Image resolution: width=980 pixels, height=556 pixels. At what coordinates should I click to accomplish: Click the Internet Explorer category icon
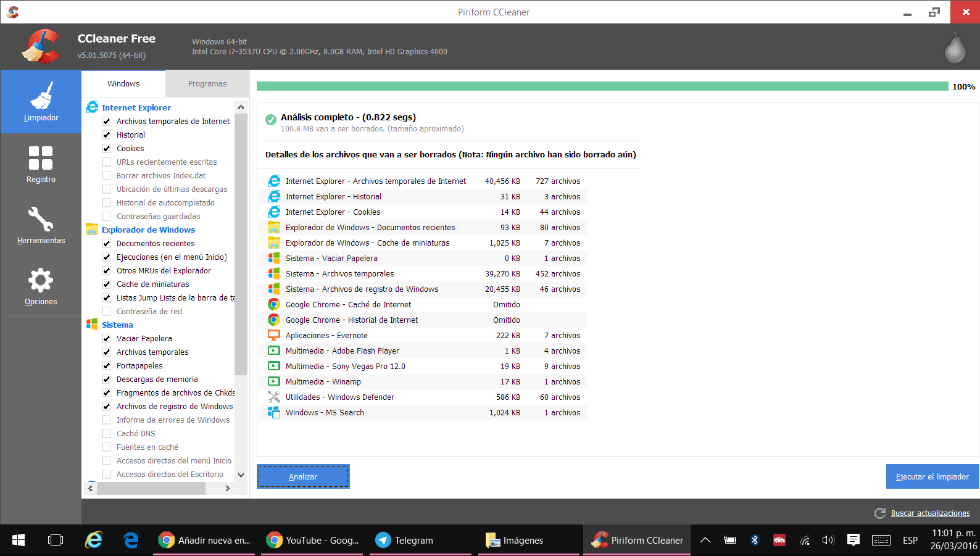click(92, 107)
